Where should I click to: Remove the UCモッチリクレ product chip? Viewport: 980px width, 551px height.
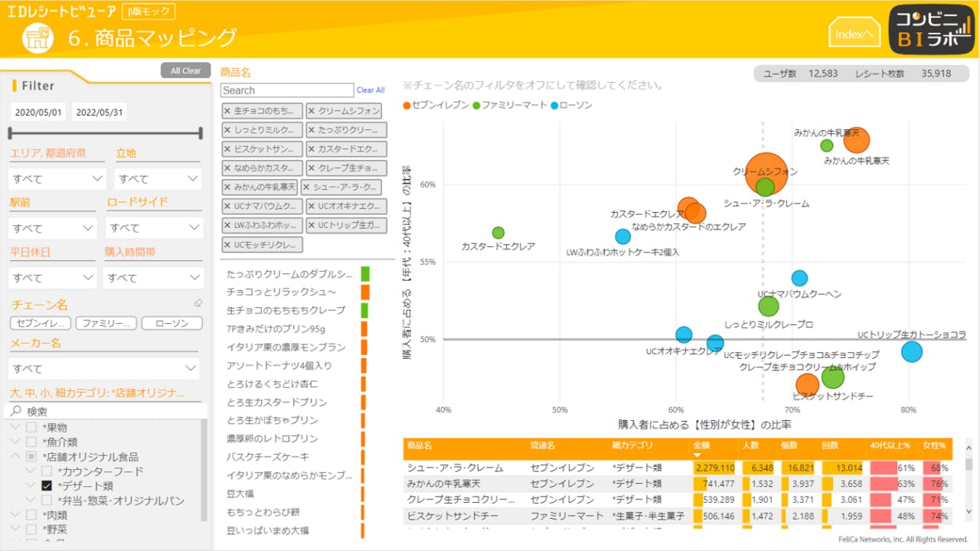(x=227, y=245)
